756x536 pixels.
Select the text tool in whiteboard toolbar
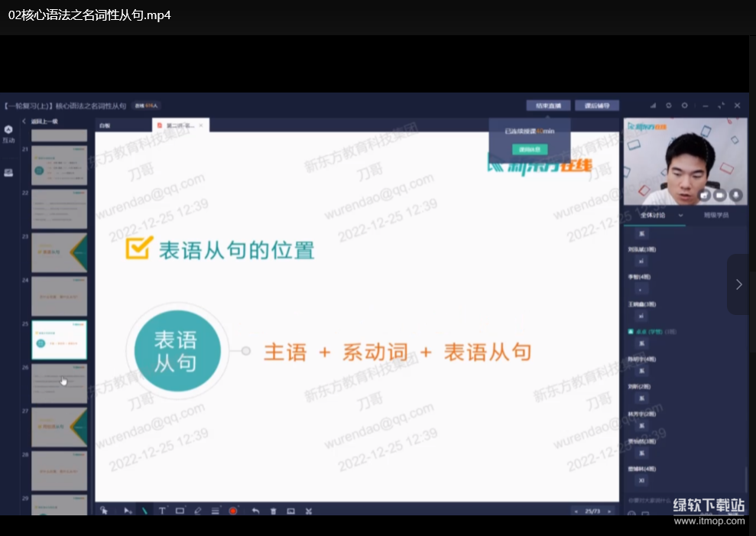[162, 511]
